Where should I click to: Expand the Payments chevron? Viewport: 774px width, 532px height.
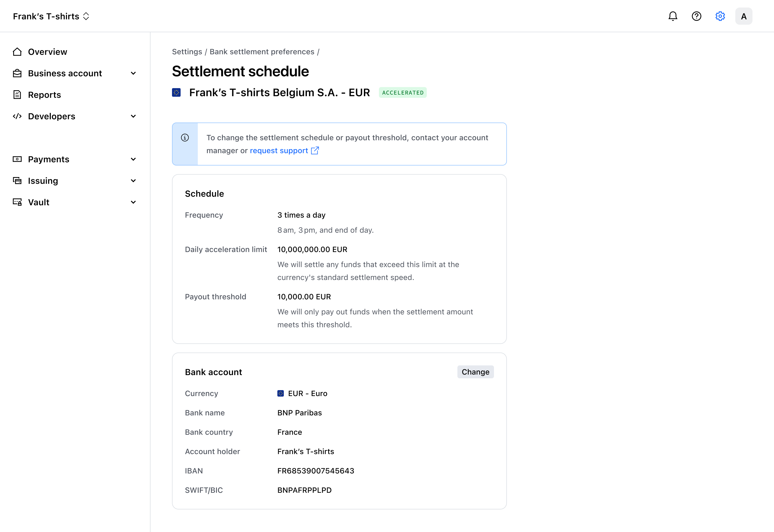[133, 159]
